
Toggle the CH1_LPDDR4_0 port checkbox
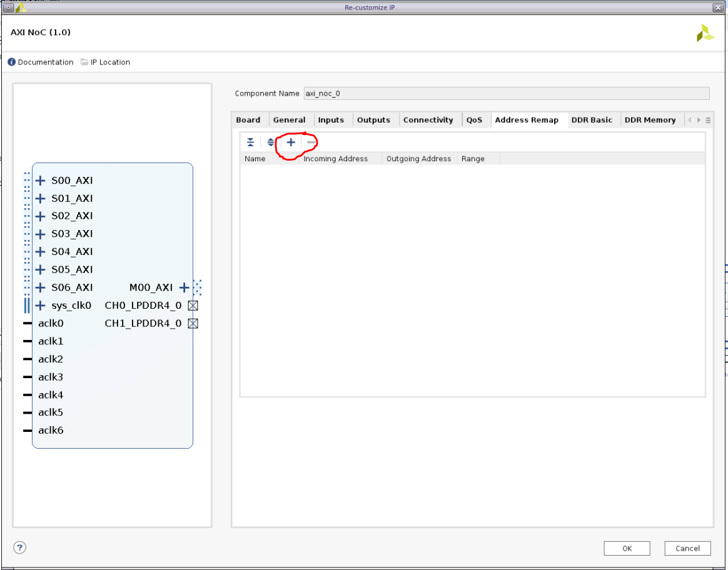(193, 323)
